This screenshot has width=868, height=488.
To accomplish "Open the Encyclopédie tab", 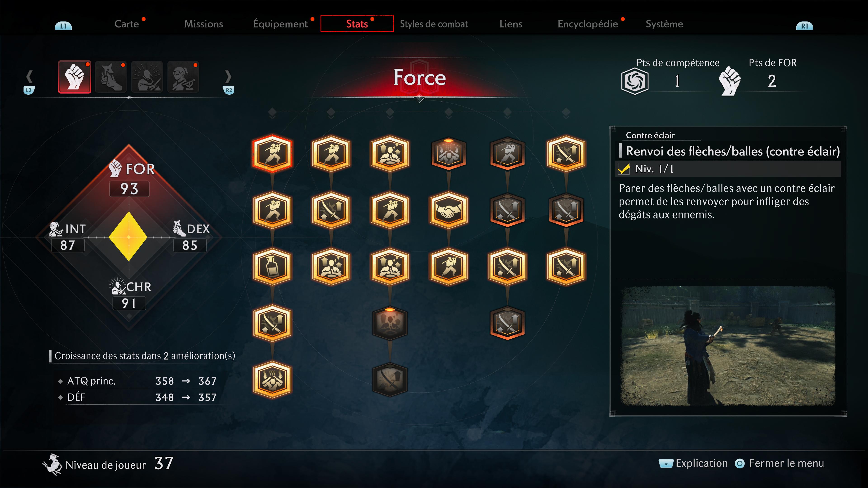I will point(588,24).
